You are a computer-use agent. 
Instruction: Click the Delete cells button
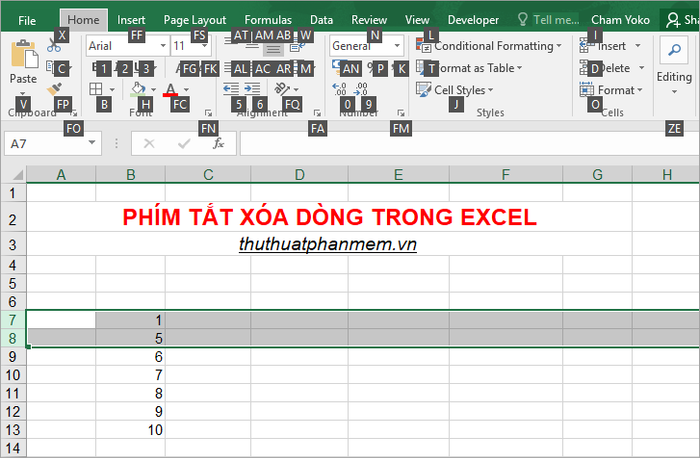click(x=612, y=68)
